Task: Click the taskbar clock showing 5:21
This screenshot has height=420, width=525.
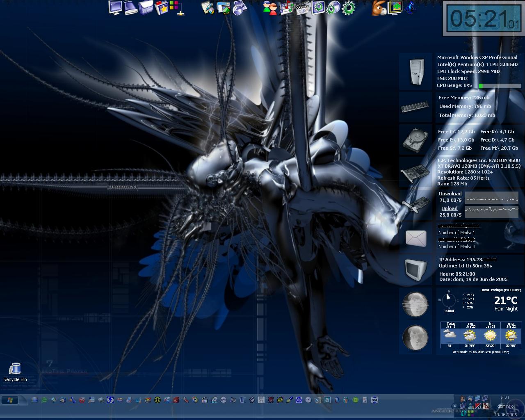Action: (505, 397)
